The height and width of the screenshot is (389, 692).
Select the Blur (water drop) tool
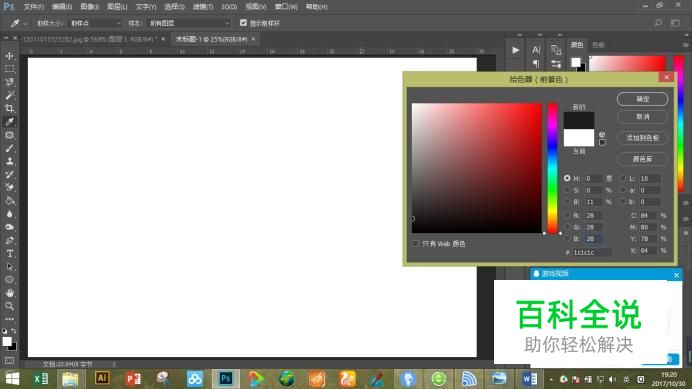click(9, 214)
